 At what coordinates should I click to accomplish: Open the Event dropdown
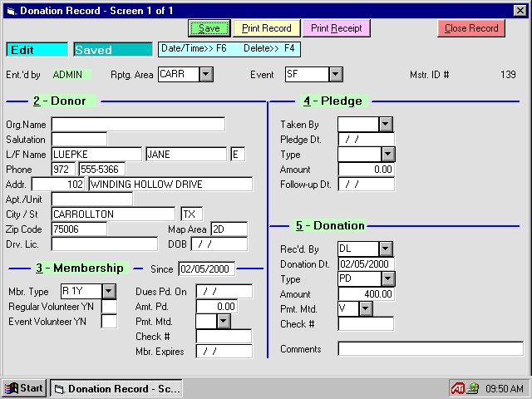[336, 74]
